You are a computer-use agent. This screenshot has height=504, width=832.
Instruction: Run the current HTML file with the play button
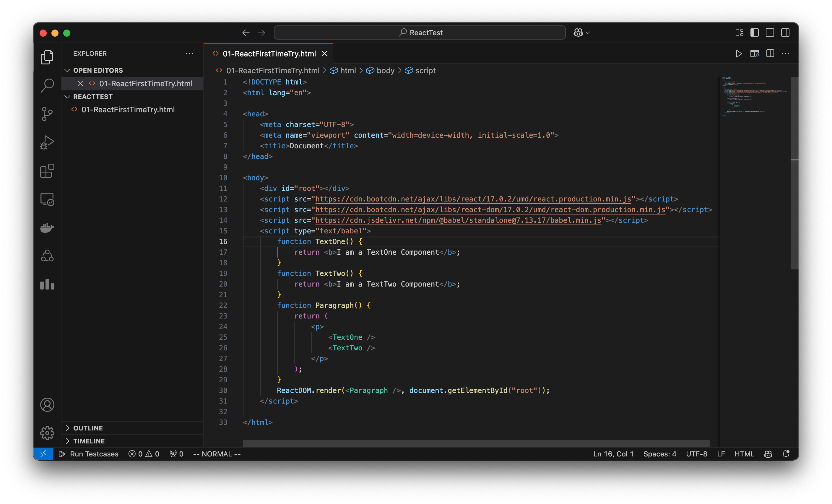click(x=739, y=53)
